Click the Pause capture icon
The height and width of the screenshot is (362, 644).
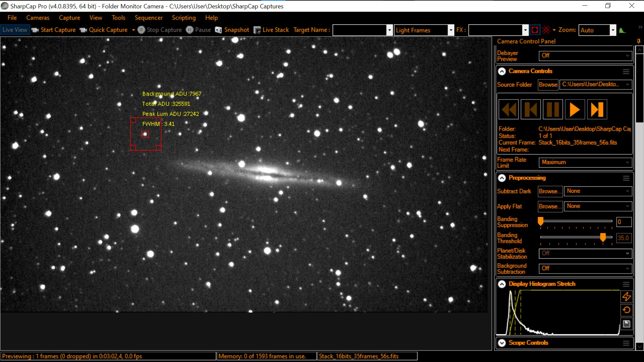pos(190,30)
